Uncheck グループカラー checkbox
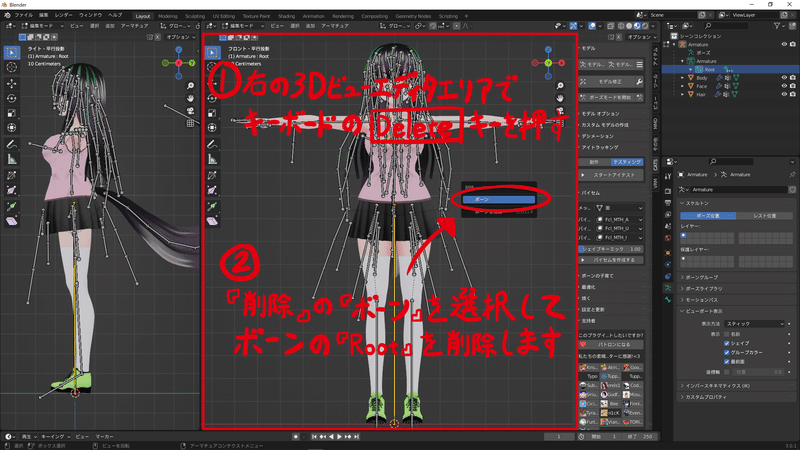Image resolution: width=800 pixels, height=450 pixels. [727, 353]
